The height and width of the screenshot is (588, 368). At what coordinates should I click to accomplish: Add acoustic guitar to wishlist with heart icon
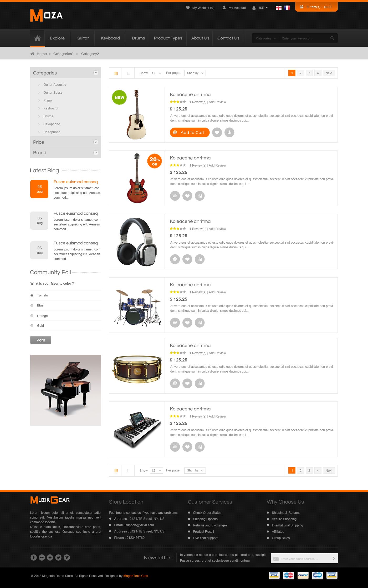[217, 132]
